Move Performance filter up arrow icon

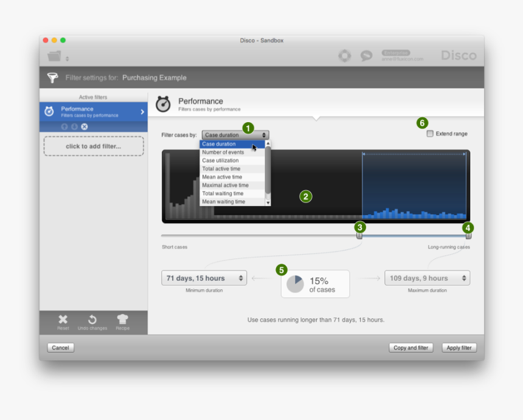[64, 126]
